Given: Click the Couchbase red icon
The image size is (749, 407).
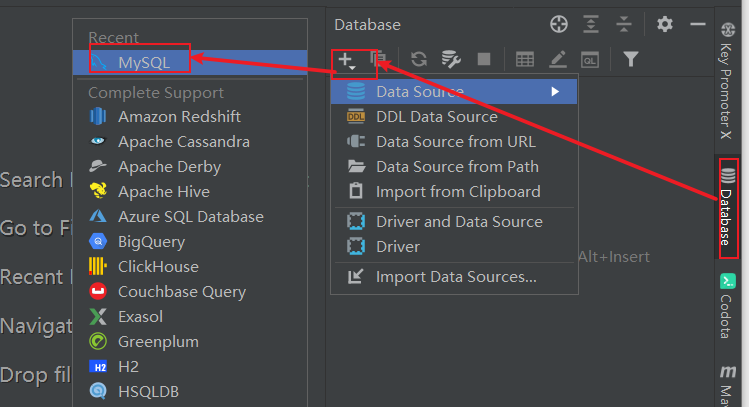Looking at the screenshot, I should click(98, 291).
